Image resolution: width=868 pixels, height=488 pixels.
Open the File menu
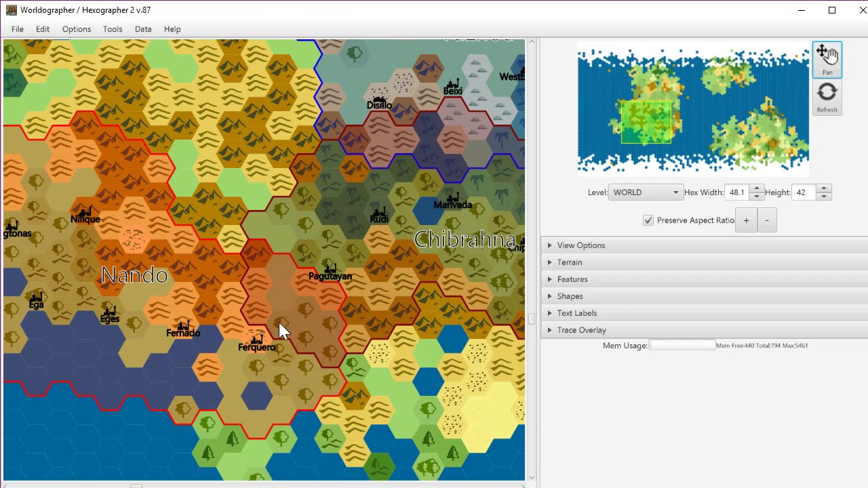tap(18, 29)
